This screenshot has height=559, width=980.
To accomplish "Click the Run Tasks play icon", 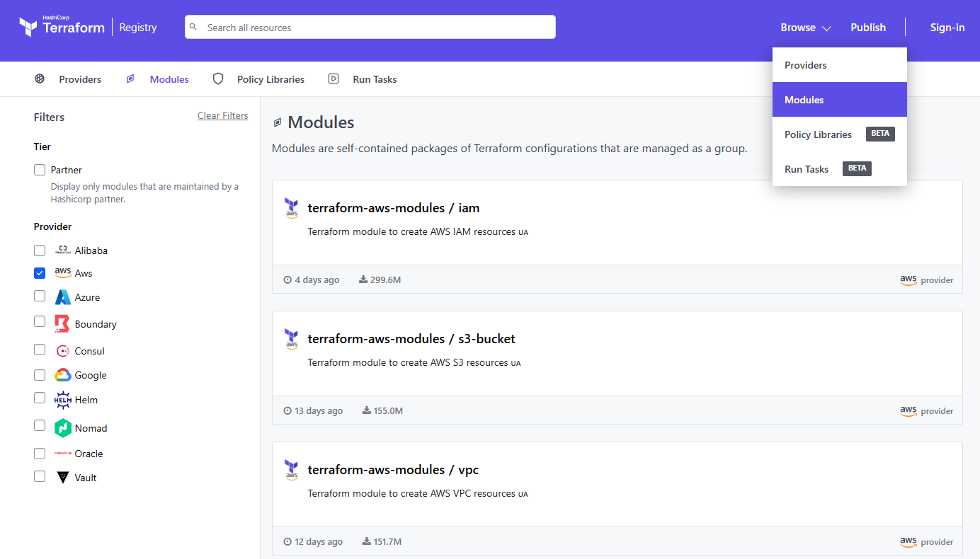I will (x=334, y=79).
